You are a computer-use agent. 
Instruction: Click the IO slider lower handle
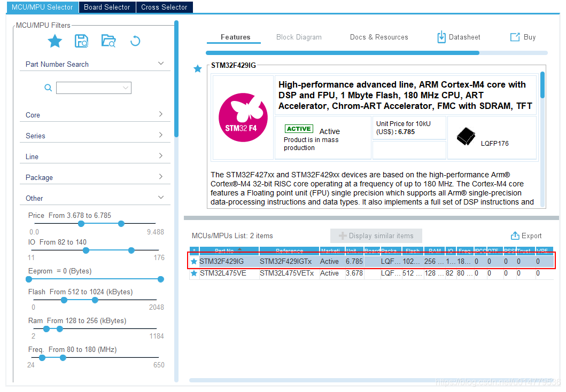click(x=86, y=250)
